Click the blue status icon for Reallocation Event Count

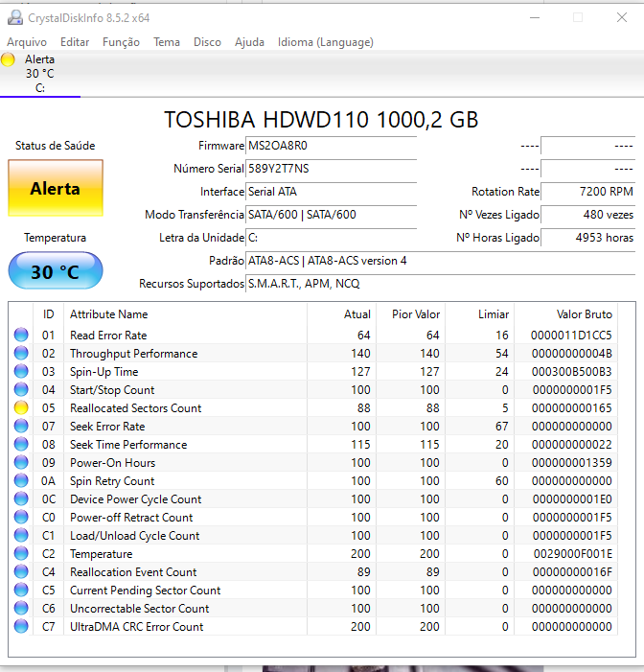tap(21, 571)
